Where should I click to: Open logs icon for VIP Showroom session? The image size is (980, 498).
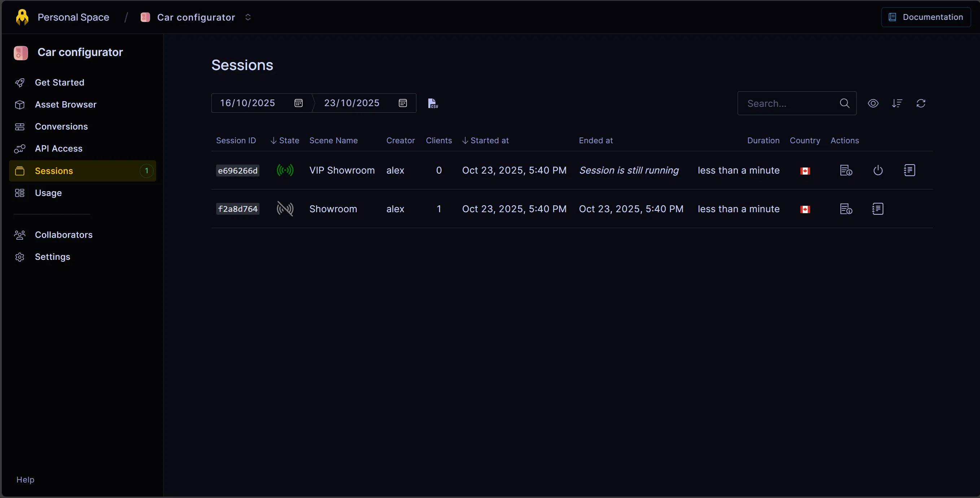click(x=909, y=170)
